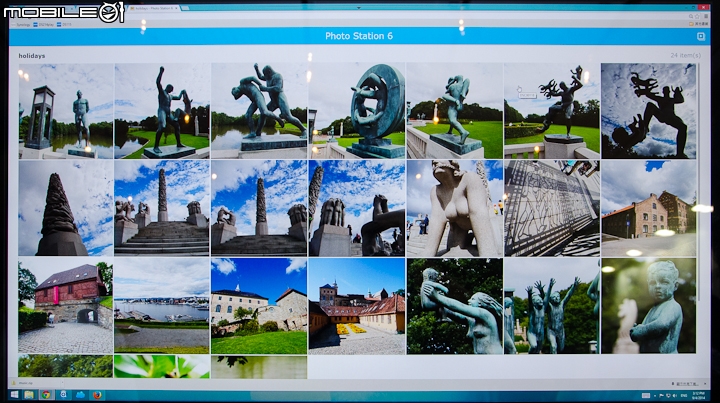Open thumbnail with granite figures and curved arm
Viewport: 720px width, 403px height.
[357, 208]
